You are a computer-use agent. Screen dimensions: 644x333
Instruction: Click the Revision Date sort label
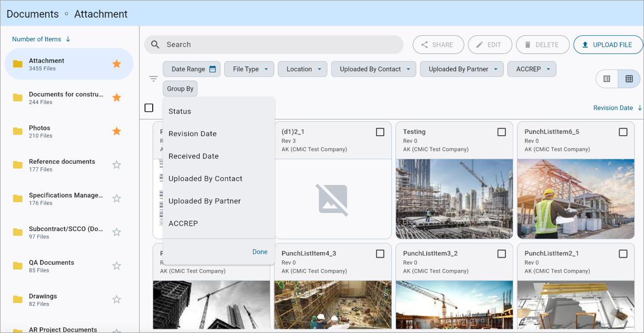613,108
